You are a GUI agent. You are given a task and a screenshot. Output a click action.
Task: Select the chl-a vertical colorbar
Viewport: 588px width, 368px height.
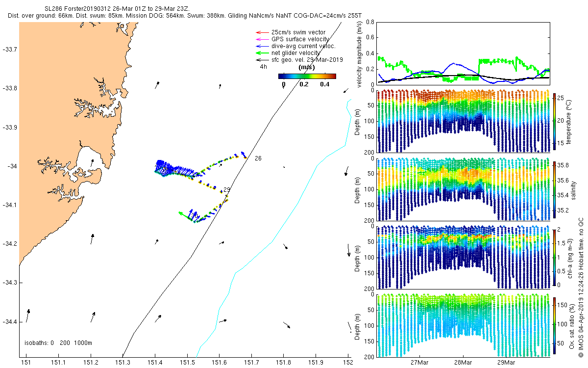pyautogui.click(x=555, y=257)
